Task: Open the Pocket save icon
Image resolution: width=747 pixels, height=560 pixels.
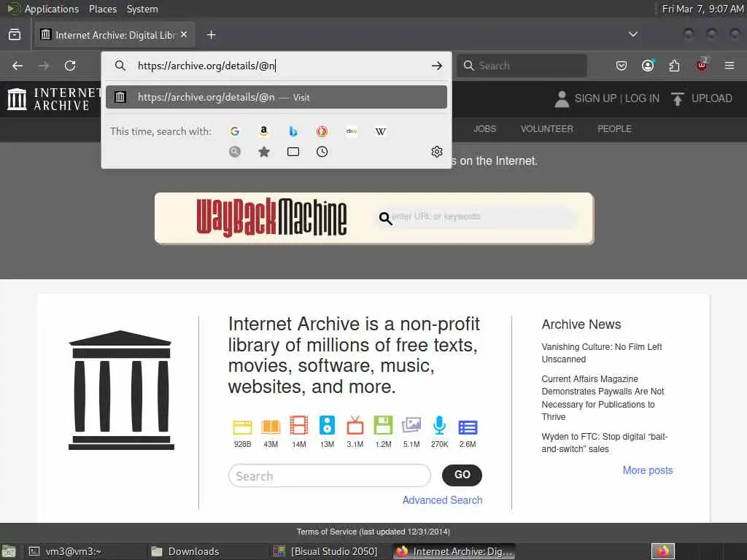Action: pyautogui.click(x=622, y=66)
